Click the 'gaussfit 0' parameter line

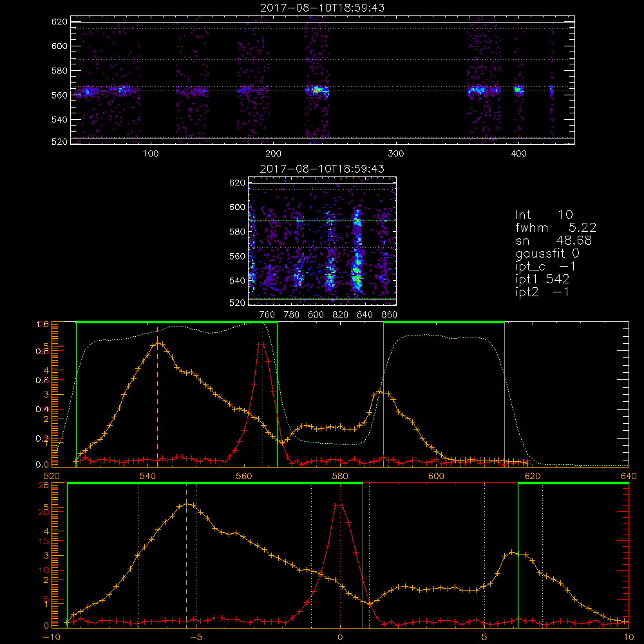click(x=547, y=254)
